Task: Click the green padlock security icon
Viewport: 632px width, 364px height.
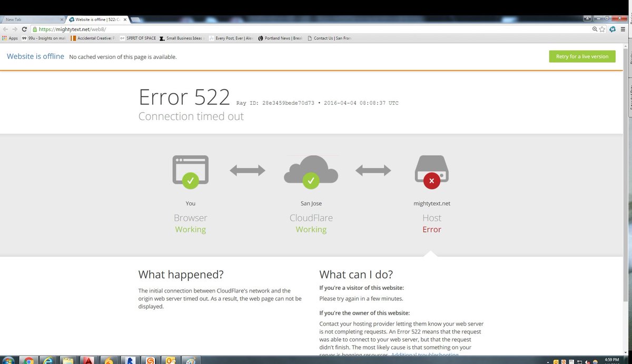Action: (x=34, y=29)
